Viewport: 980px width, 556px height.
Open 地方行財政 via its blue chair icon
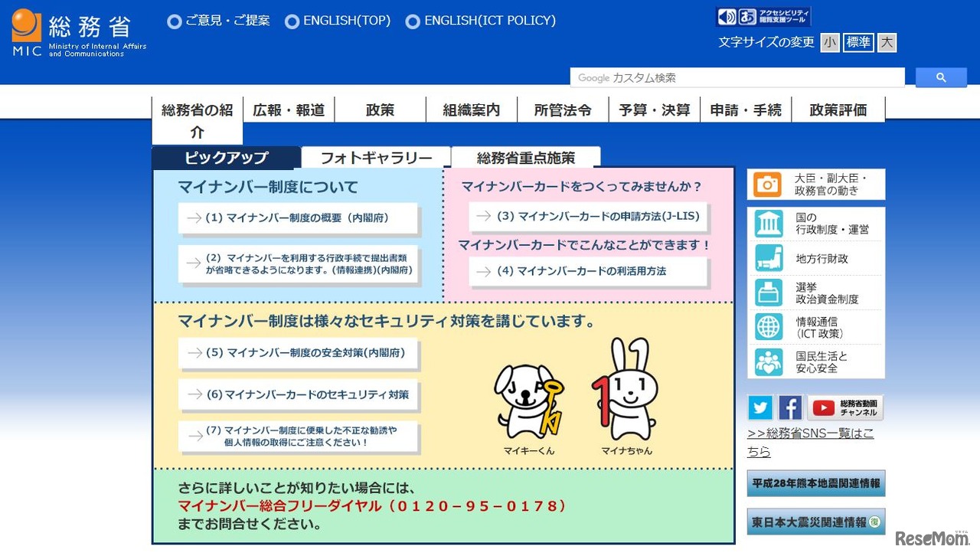coord(768,258)
